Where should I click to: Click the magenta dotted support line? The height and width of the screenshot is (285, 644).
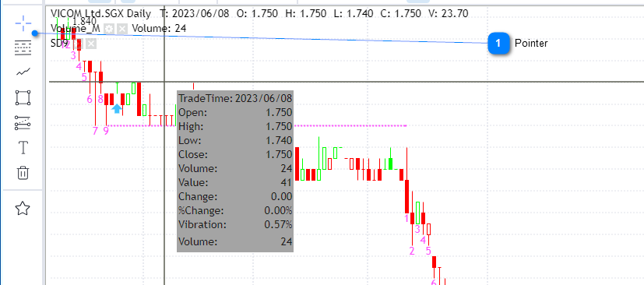256,125
